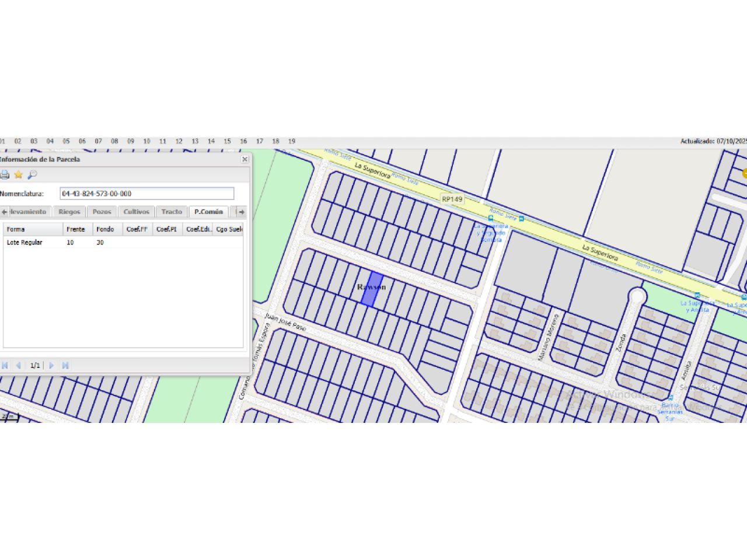This screenshot has width=747, height=560.
Task: Click the Nomenclatura input field
Action: 146,194
